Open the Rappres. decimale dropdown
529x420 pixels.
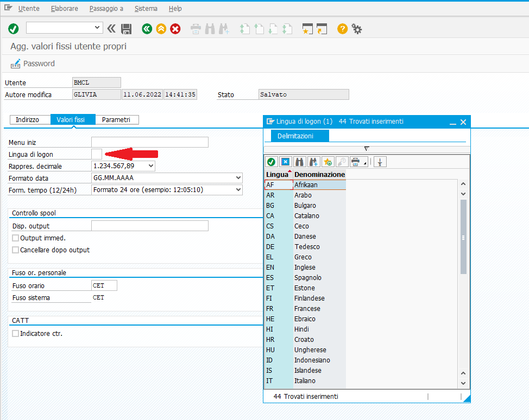(x=151, y=166)
